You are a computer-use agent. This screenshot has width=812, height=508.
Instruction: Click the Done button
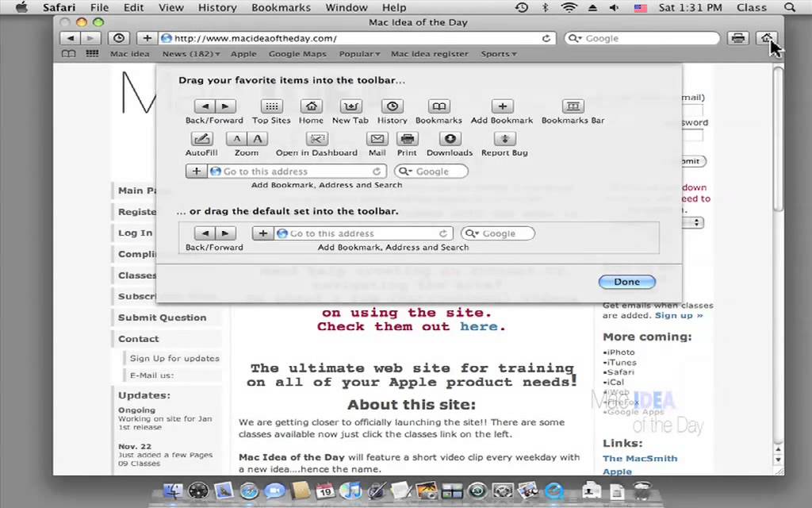[x=627, y=282]
